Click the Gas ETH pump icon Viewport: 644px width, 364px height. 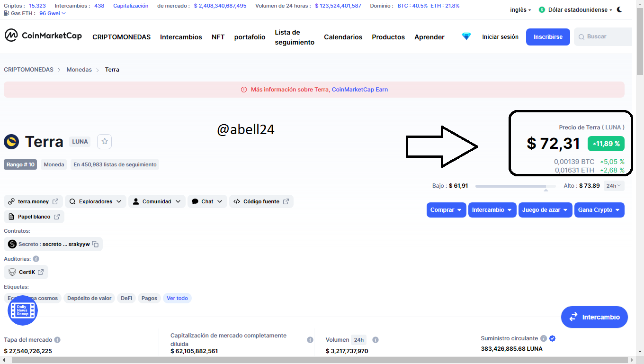6,13
